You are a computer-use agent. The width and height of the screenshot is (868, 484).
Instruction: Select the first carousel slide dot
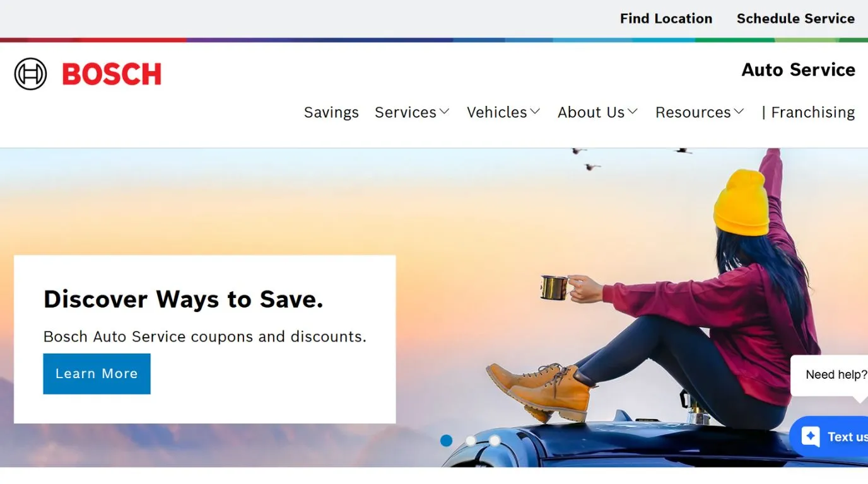click(446, 441)
